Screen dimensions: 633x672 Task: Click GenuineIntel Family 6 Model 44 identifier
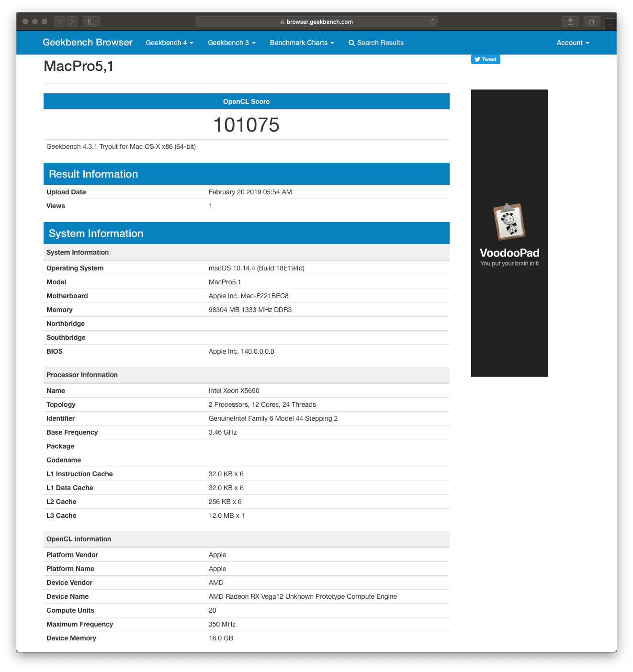[x=273, y=418]
